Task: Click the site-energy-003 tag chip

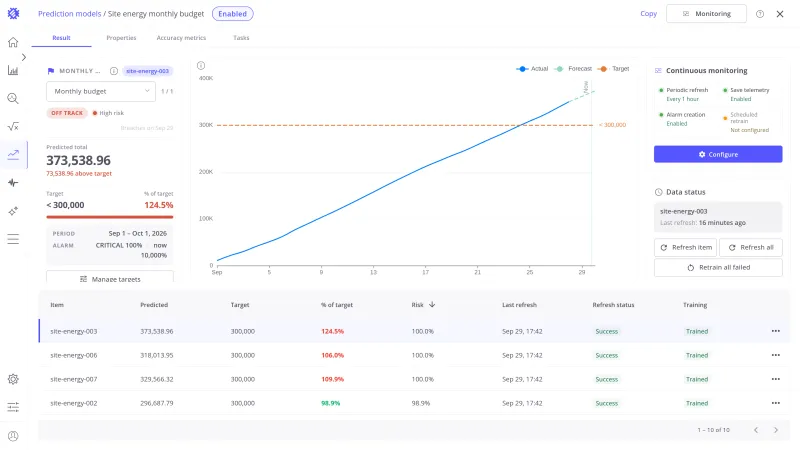Action: (147, 71)
